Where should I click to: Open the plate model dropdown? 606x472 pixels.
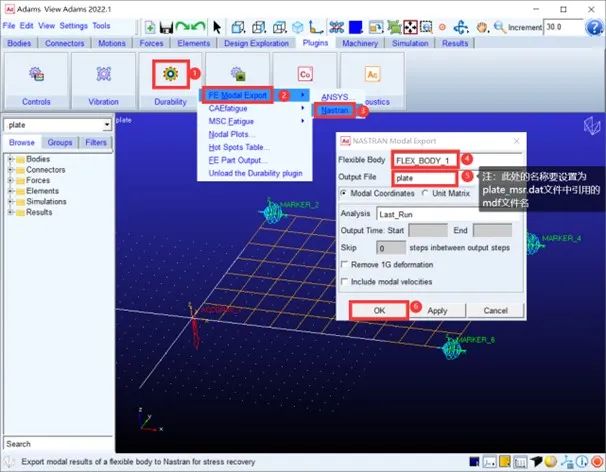pyautogui.click(x=107, y=125)
